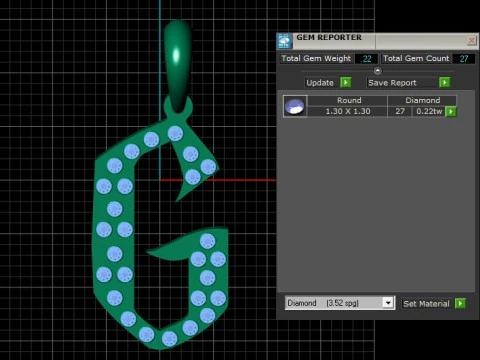The image size is (480, 360).
Task: Click the Set Material button label
Action: (426, 304)
